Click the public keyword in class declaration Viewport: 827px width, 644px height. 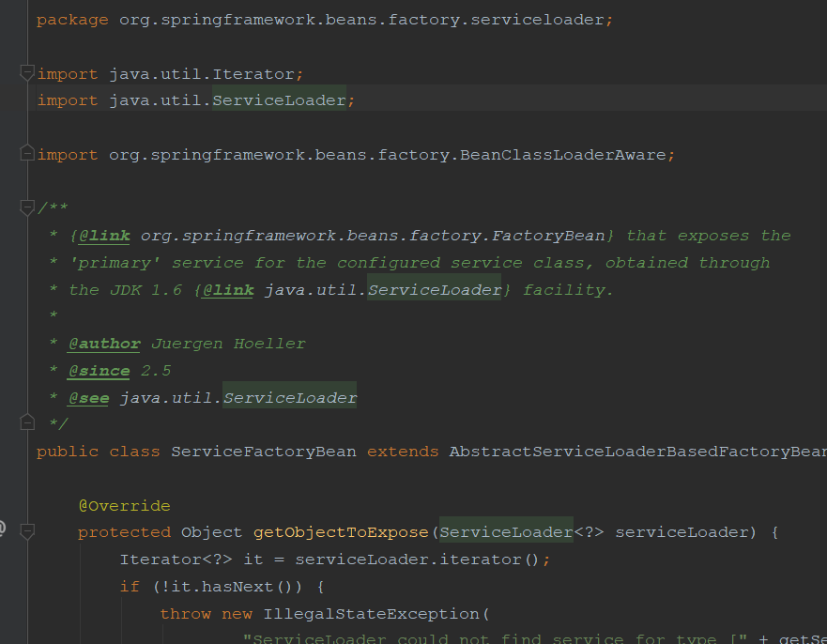coord(67,452)
